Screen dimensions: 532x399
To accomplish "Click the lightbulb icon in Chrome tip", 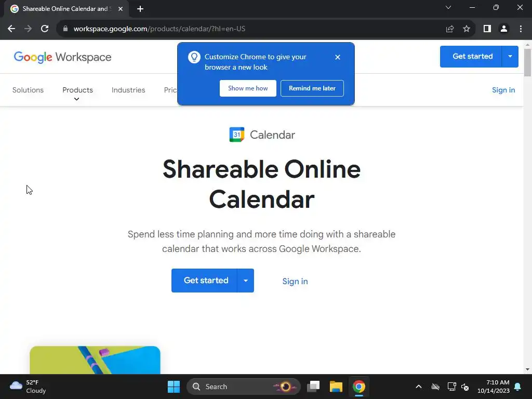I will [x=194, y=57].
